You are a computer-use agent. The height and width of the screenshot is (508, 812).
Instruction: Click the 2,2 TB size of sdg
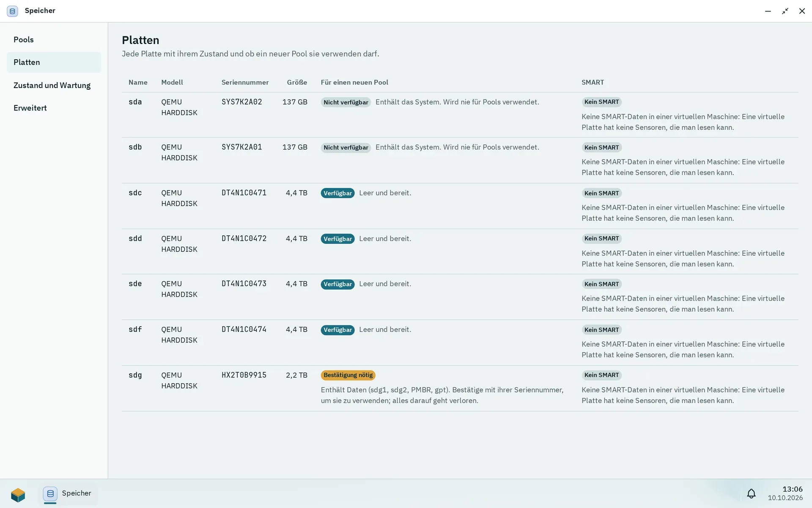point(296,375)
